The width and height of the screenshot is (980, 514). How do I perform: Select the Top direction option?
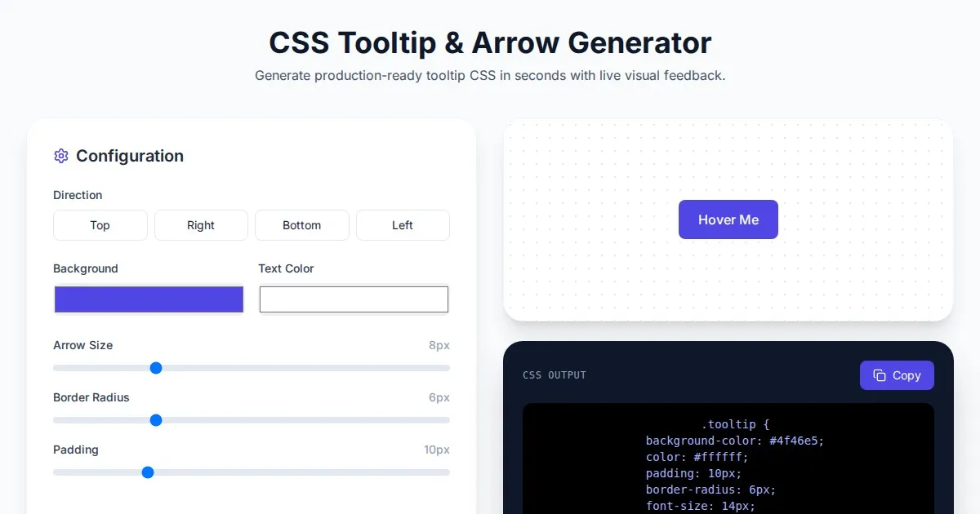pos(100,225)
